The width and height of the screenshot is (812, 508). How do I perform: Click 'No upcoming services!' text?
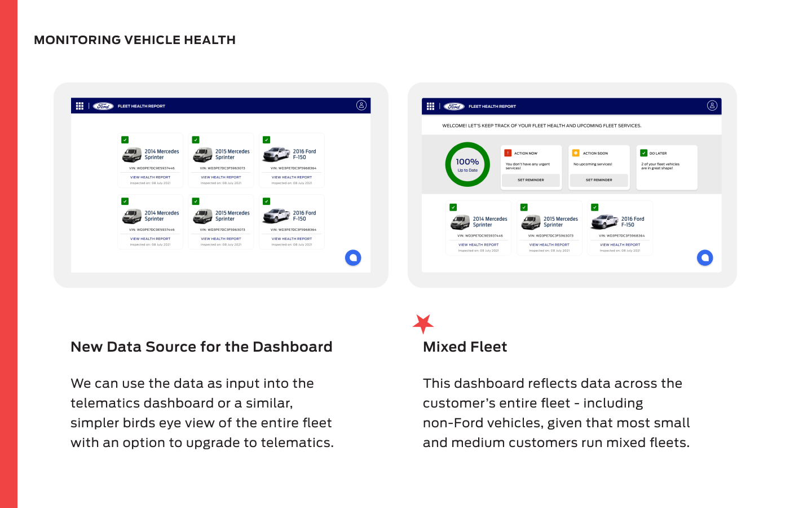click(x=593, y=164)
